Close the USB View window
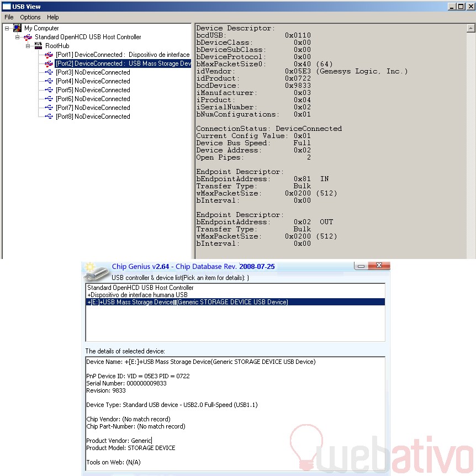476x476 pixels. [x=471, y=7]
